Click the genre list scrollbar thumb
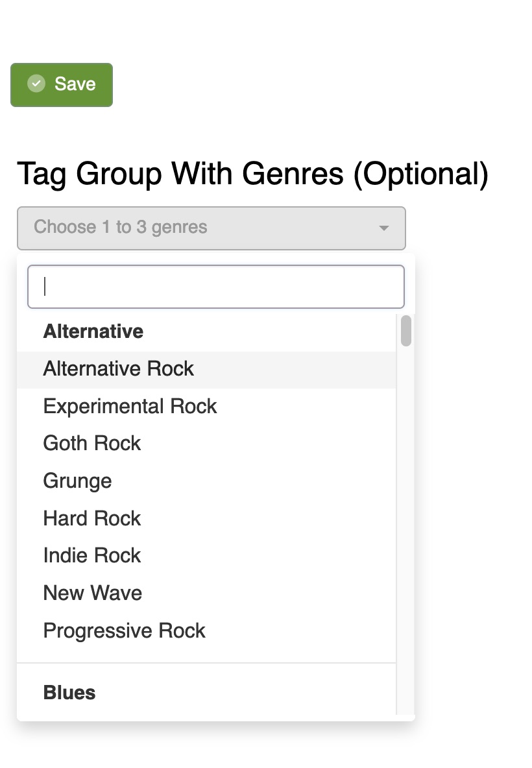This screenshot has width=532, height=768. tap(406, 330)
